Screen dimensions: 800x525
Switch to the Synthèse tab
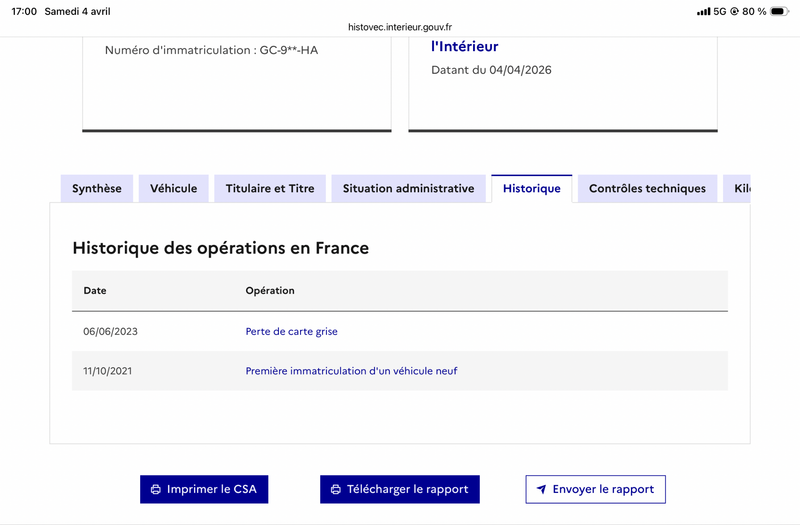[97, 188]
